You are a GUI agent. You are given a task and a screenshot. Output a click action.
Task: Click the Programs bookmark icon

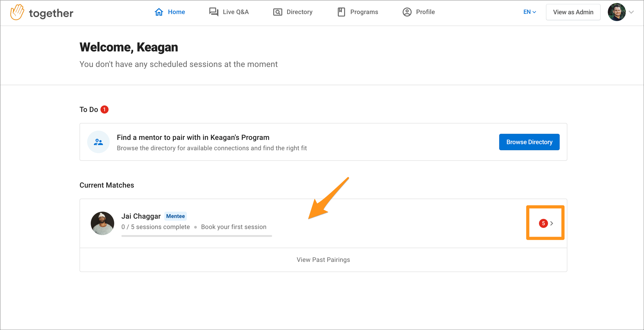(x=341, y=12)
